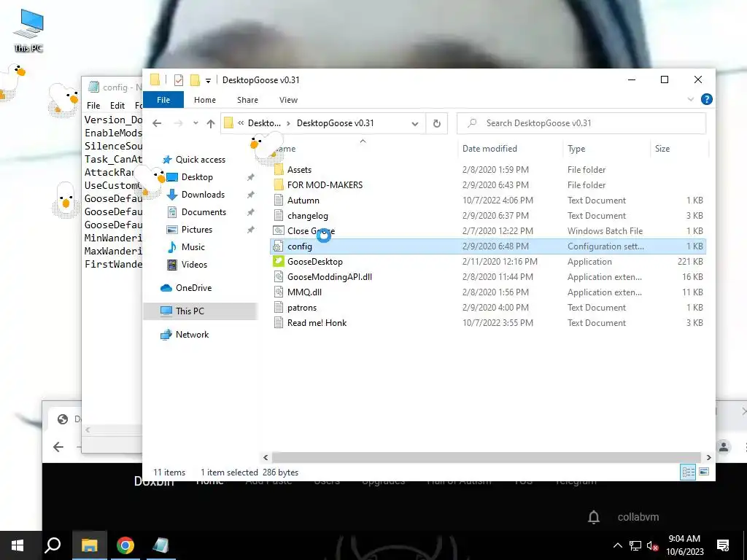Switch to the Share ribbon tab

tap(247, 100)
